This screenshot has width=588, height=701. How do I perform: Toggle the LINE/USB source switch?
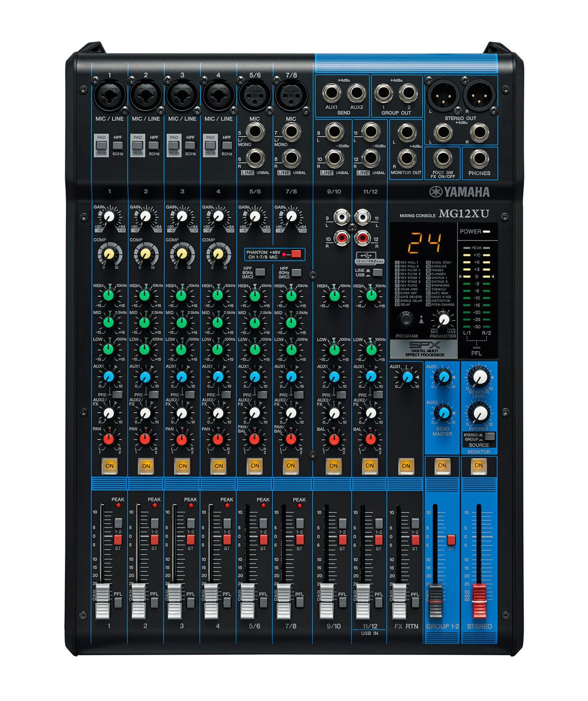click(378, 272)
